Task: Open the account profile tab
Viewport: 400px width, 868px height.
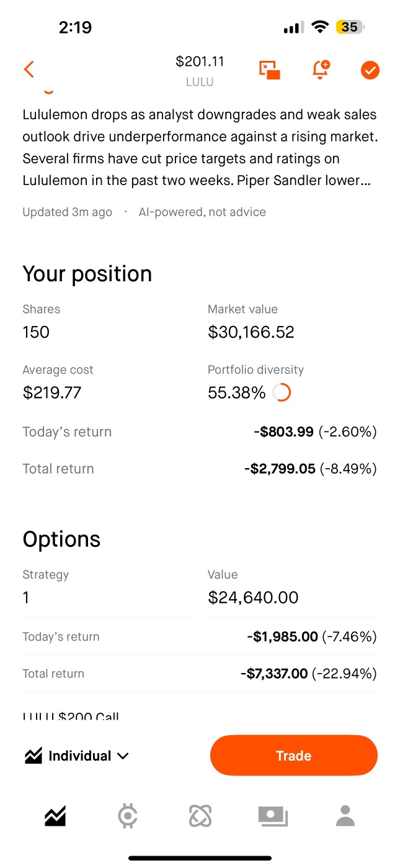Action: [x=345, y=816]
